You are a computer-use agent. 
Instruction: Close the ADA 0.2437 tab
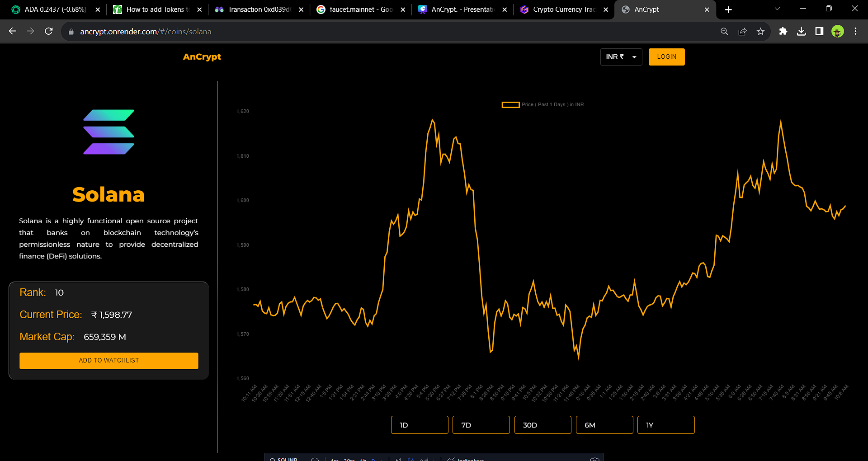98,9
